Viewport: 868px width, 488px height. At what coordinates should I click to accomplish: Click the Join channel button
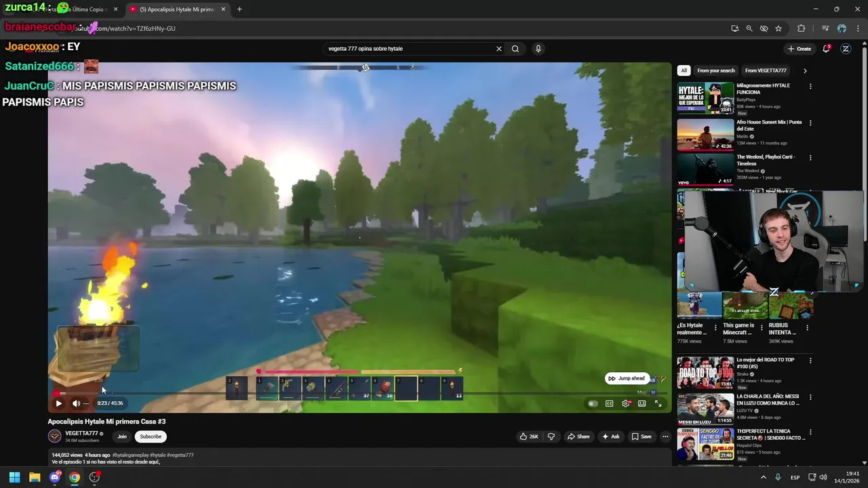pyautogui.click(x=122, y=436)
